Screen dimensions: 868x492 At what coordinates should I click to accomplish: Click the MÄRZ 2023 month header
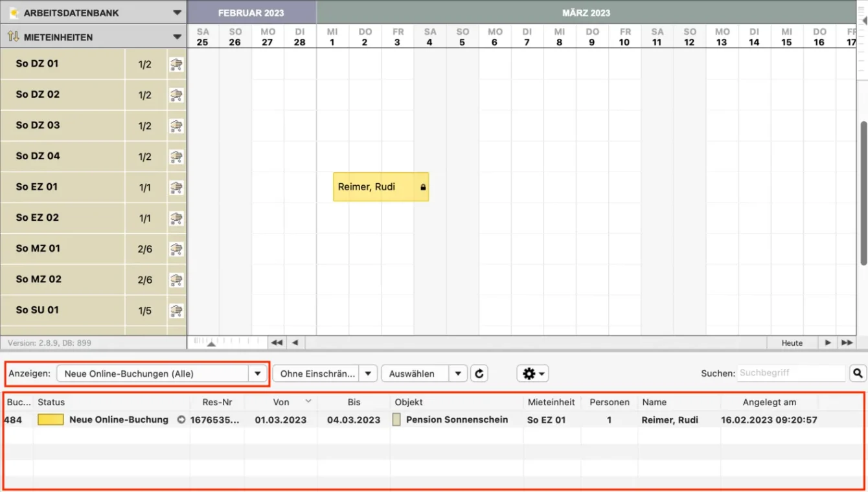tap(586, 12)
